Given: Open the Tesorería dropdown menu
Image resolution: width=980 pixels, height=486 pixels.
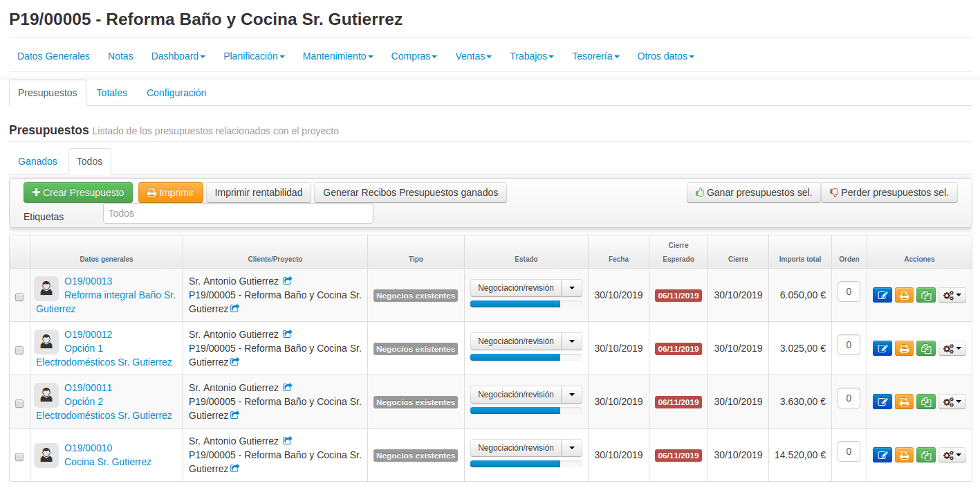Looking at the screenshot, I should tap(595, 56).
